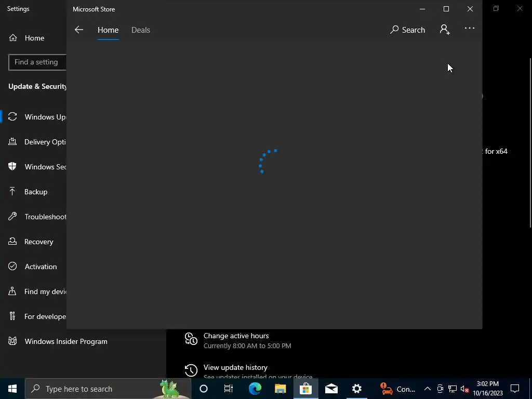Select Backup in Settings sidebar
This screenshot has height=399, width=532.
click(33, 192)
